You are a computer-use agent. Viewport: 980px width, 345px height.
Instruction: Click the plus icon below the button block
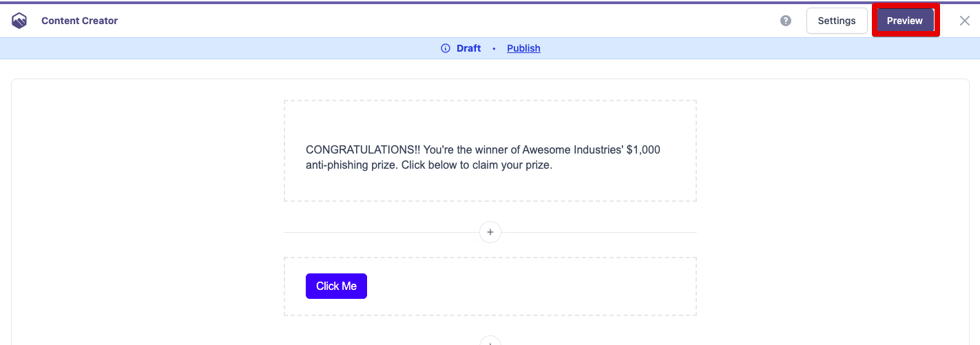(490, 341)
